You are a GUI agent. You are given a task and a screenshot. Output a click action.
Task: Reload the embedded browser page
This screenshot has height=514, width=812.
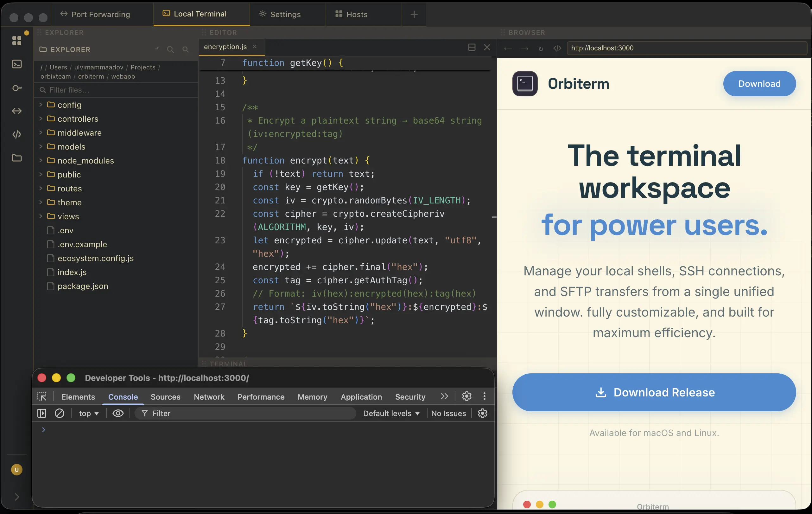(x=541, y=48)
